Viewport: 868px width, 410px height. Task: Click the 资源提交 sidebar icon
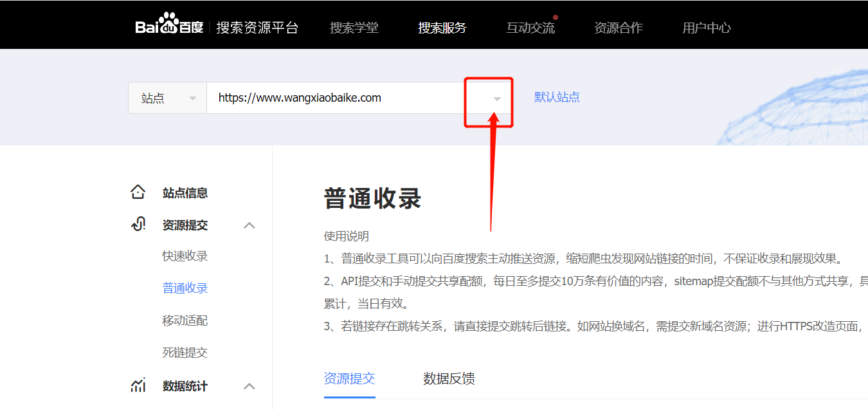tap(138, 225)
